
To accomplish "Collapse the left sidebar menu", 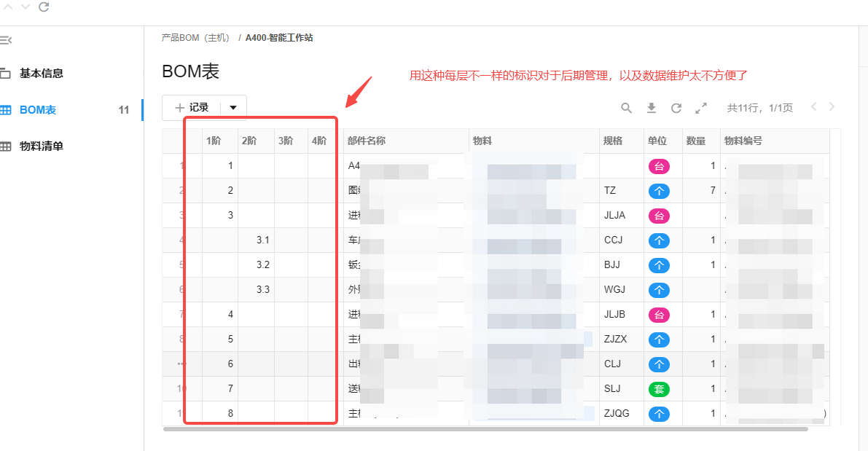I will pos(6,40).
